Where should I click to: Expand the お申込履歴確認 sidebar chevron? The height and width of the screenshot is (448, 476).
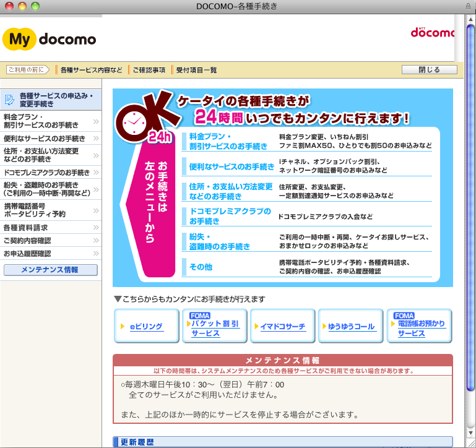(96, 254)
